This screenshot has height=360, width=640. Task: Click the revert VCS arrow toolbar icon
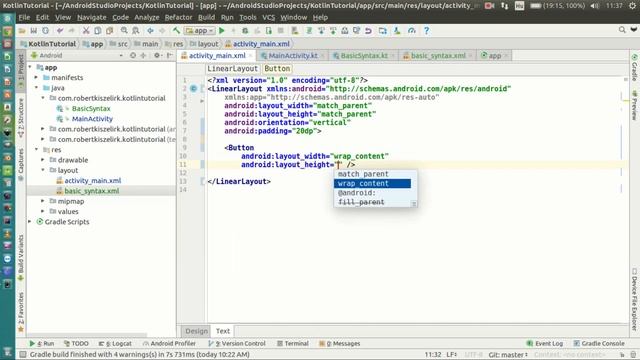(x=368, y=31)
